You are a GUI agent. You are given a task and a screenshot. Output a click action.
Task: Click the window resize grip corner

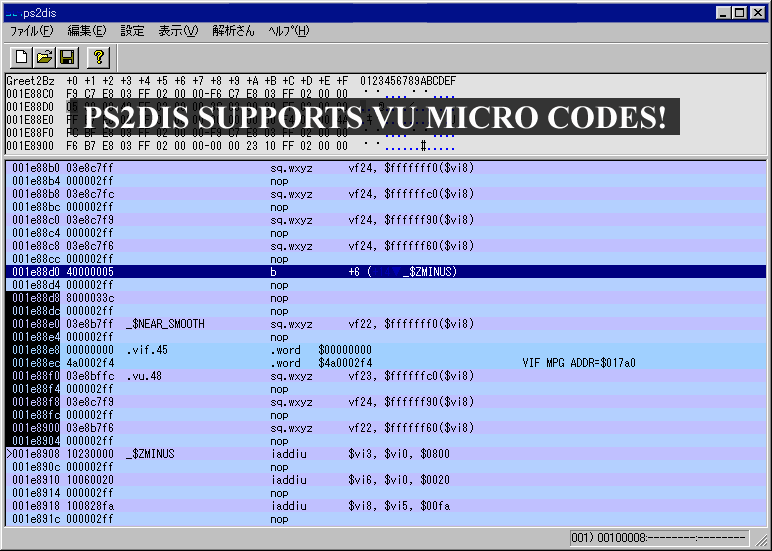762,541
